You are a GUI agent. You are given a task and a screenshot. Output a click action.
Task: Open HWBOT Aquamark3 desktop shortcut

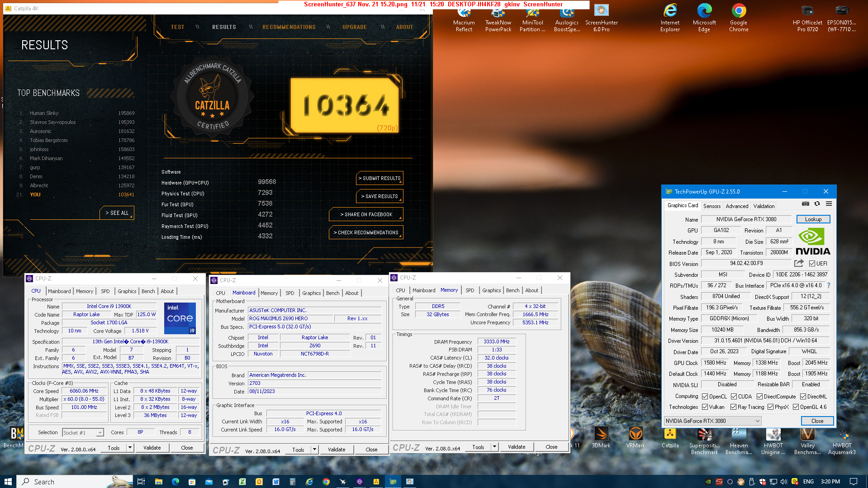[x=842, y=441]
